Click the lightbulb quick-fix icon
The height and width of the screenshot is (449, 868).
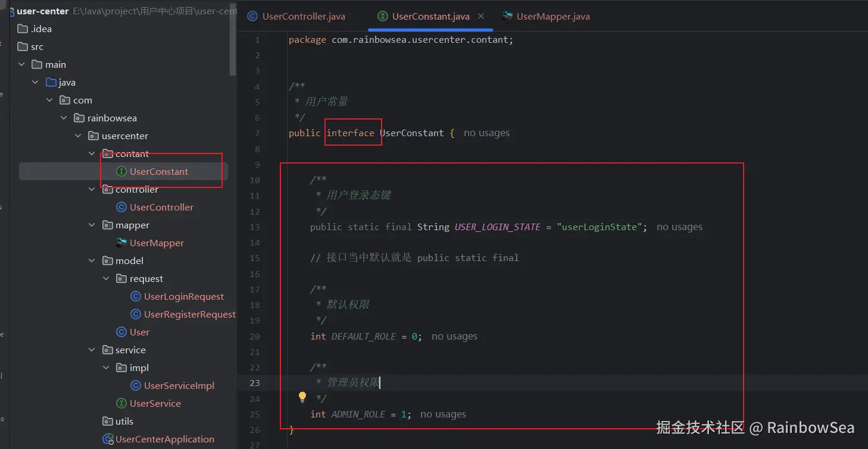point(302,397)
